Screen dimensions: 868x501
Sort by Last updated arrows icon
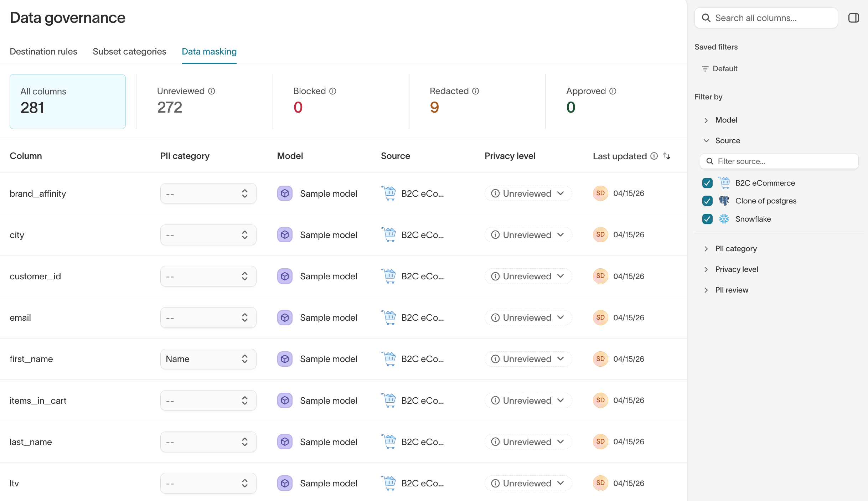(667, 156)
